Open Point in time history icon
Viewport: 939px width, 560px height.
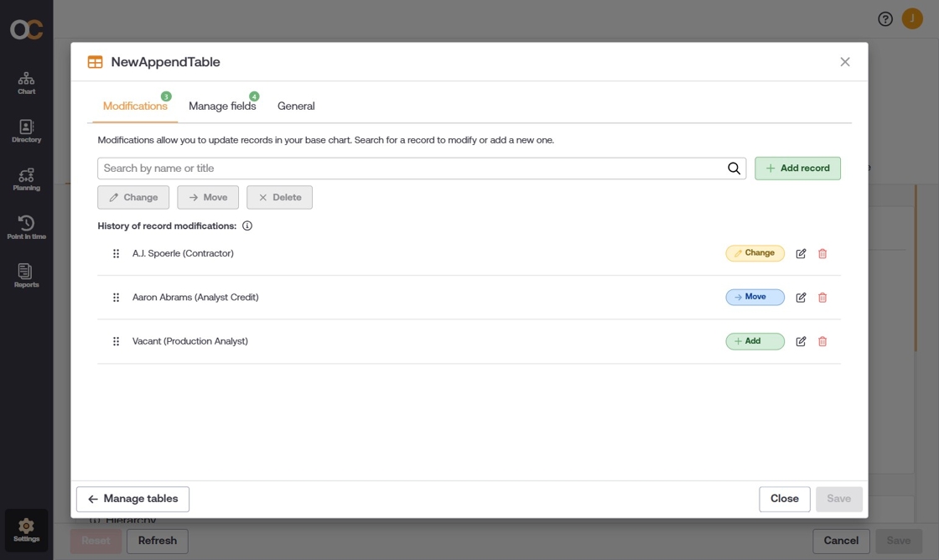click(26, 227)
